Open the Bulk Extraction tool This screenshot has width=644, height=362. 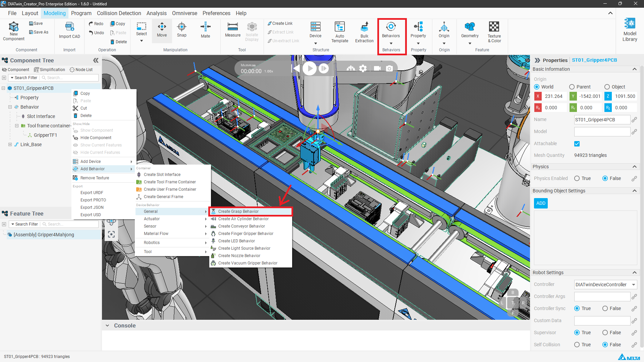click(365, 32)
